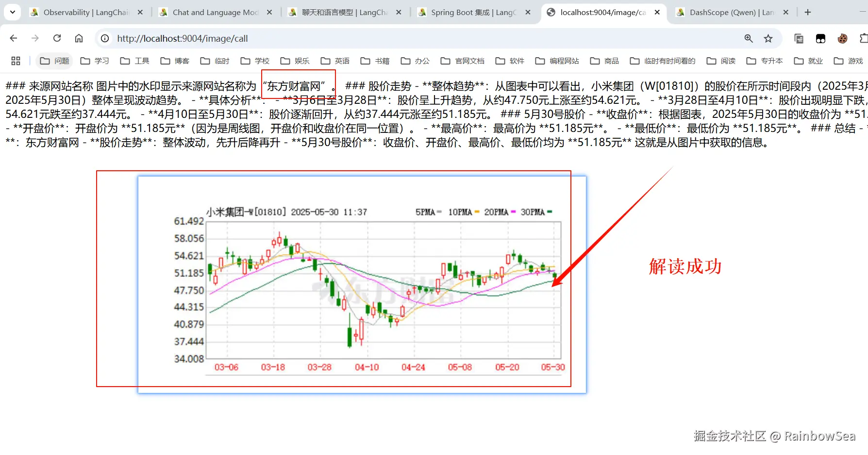The width and height of the screenshot is (868, 455).
Task: Switch to Chat and Language Models tab
Action: point(216,12)
